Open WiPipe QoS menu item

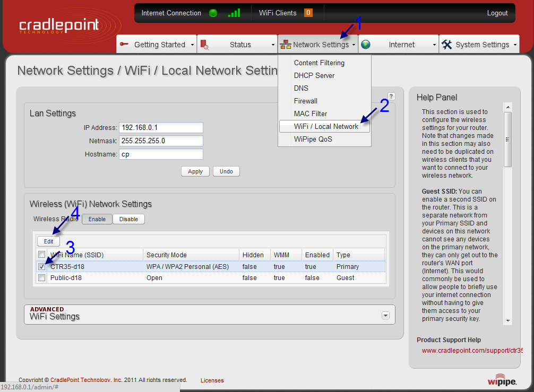pyautogui.click(x=313, y=139)
